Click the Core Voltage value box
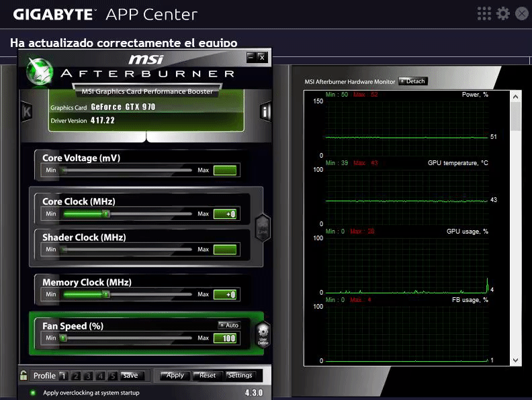 (x=225, y=170)
